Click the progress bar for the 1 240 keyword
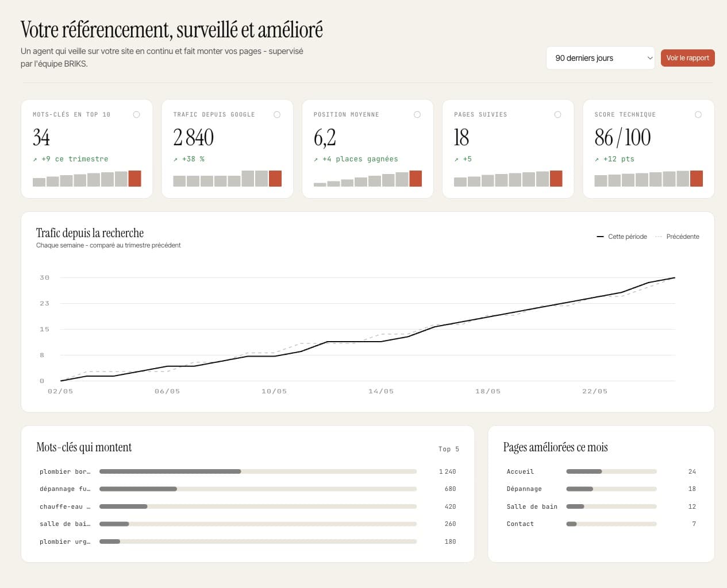The height and width of the screenshot is (588, 727). pyautogui.click(x=258, y=471)
